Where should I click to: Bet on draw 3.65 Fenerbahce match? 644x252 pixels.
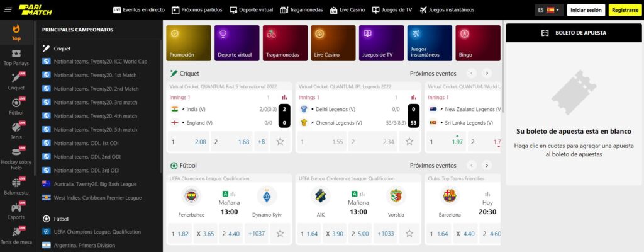point(206,234)
